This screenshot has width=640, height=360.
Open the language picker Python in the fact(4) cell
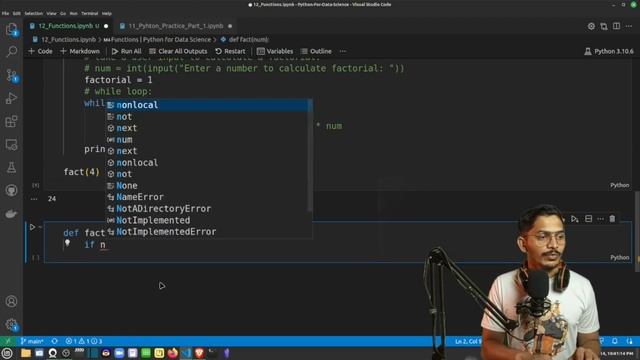pos(620,185)
